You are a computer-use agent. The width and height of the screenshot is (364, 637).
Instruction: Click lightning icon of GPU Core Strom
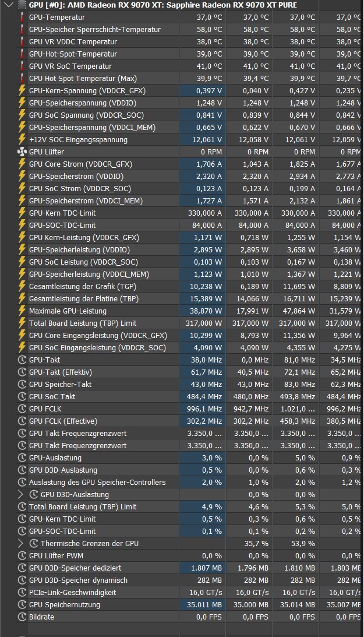click(22, 164)
